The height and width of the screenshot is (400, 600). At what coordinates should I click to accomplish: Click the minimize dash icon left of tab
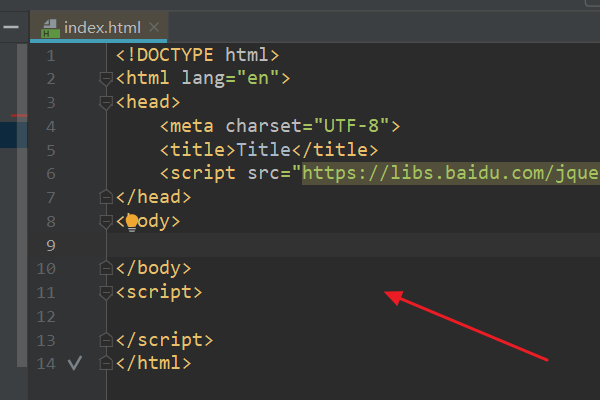pos(11,27)
